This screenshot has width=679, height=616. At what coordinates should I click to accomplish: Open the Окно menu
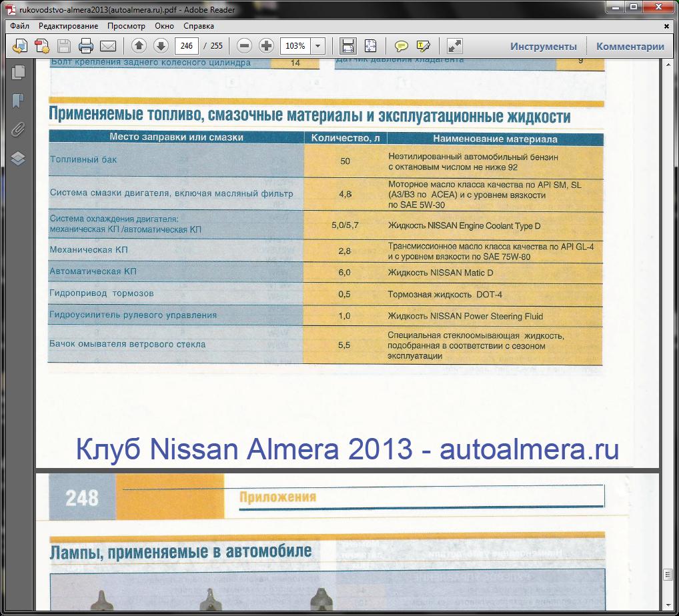[165, 26]
